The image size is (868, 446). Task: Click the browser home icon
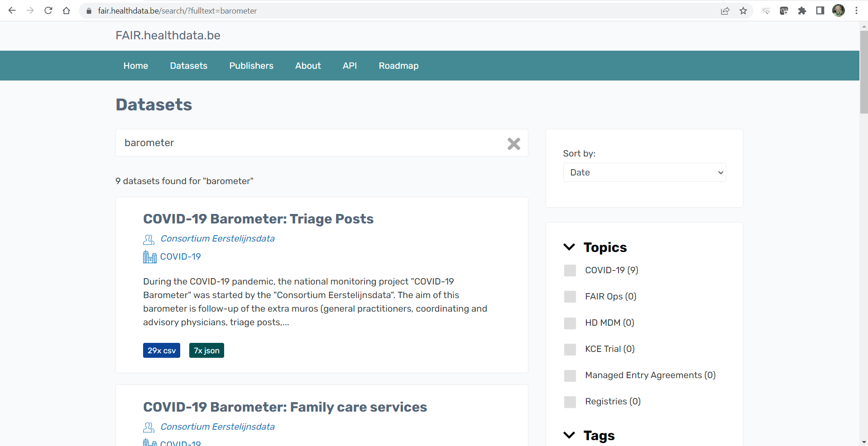point(67,10)
